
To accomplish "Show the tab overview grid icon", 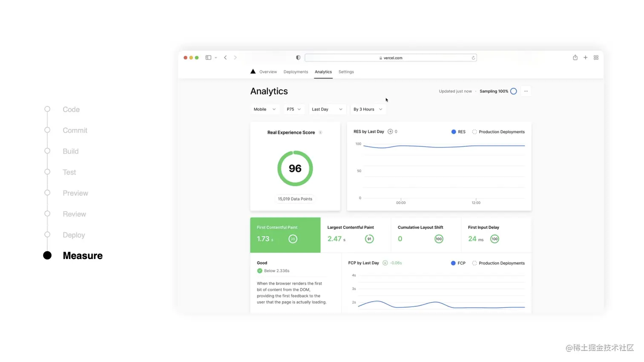I will point(596,57).
